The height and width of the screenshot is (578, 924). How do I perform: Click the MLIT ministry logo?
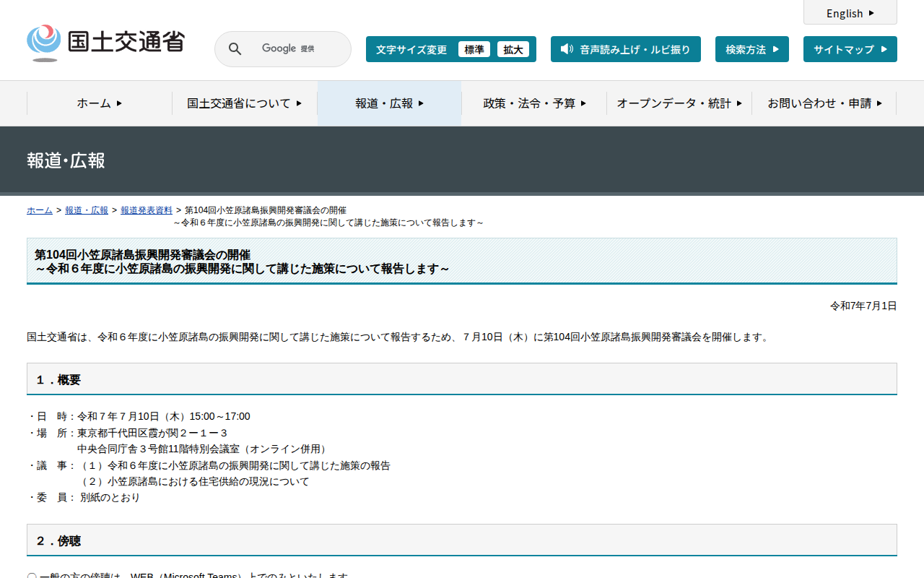(106, 43)
